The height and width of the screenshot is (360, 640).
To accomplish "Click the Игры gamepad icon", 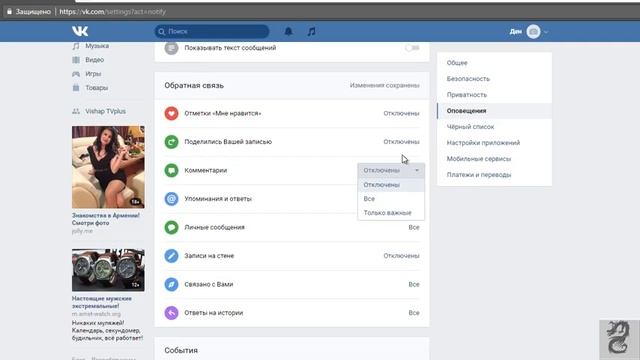I will pos(76,74).
